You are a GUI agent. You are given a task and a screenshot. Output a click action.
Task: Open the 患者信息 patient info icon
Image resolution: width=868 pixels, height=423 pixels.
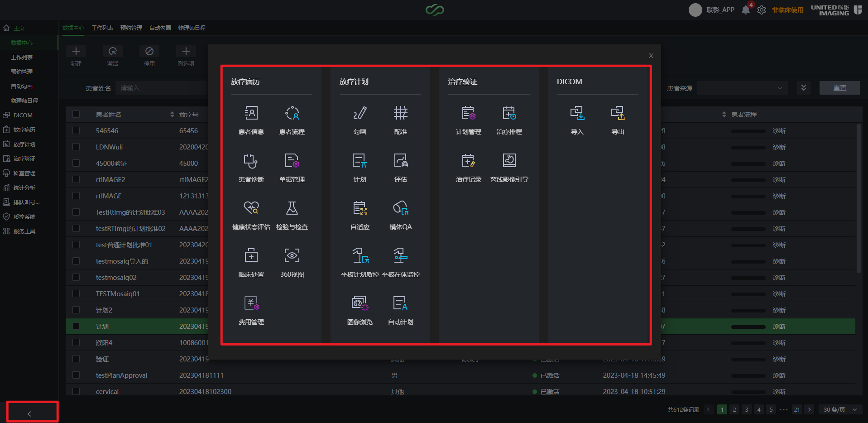tap(251, 119)
